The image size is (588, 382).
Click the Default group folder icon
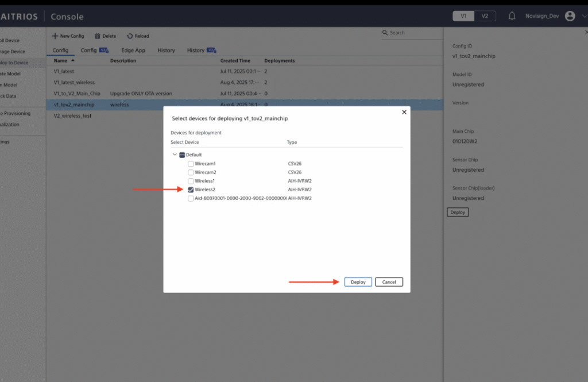click(182, 155)
